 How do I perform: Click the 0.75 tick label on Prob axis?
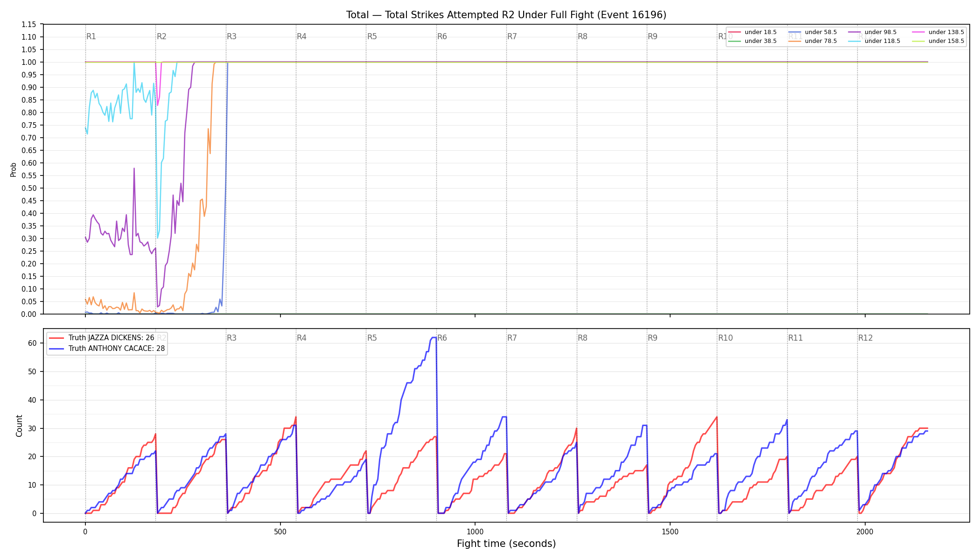point(29,125)
